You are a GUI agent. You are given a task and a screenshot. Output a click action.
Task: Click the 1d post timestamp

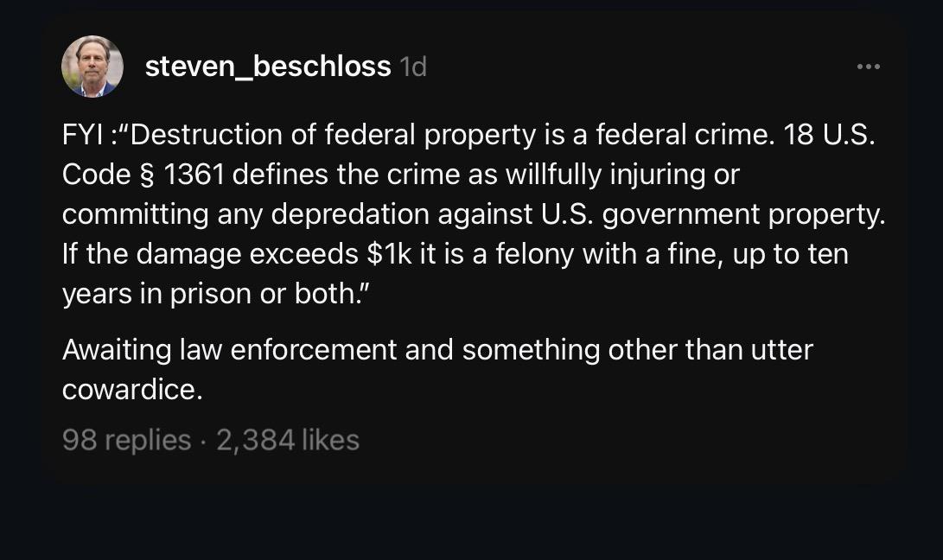point(413,67)
